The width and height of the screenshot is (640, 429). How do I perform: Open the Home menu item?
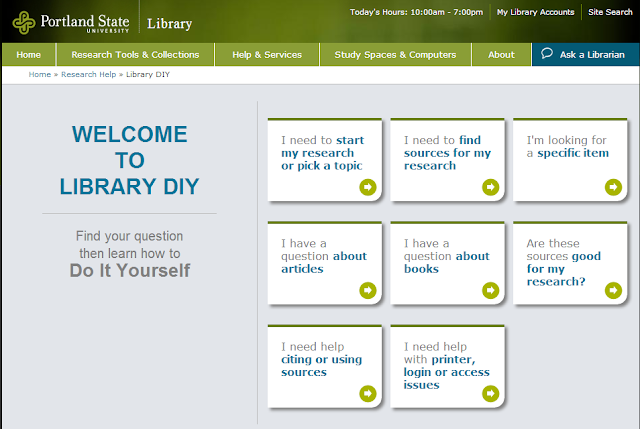[29, 55]
